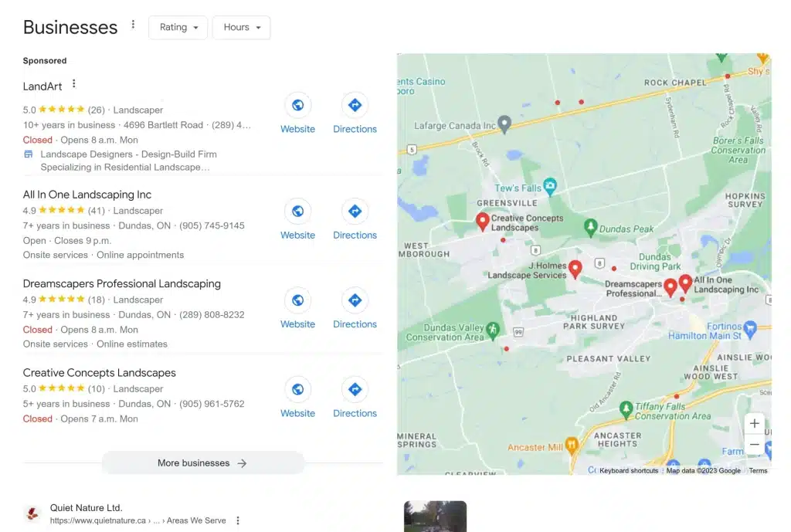791x532 pixels.
Task: Click the Tew's Falls map marker
Action: pos(550,186)
